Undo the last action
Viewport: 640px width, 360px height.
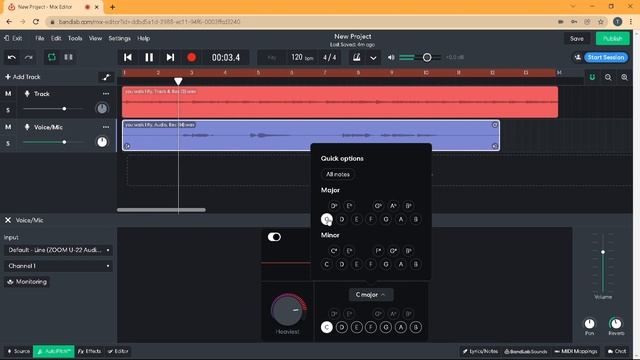(x=11, y=58)
